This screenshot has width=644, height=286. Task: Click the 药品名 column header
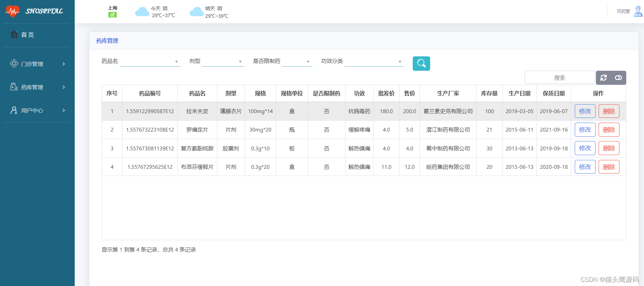click(197, 93)
